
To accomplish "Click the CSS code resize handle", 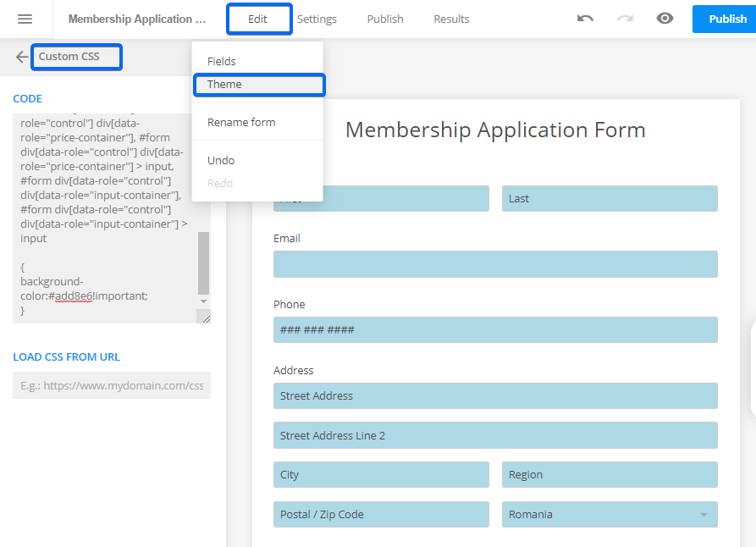I will click(x=203, y=316).
